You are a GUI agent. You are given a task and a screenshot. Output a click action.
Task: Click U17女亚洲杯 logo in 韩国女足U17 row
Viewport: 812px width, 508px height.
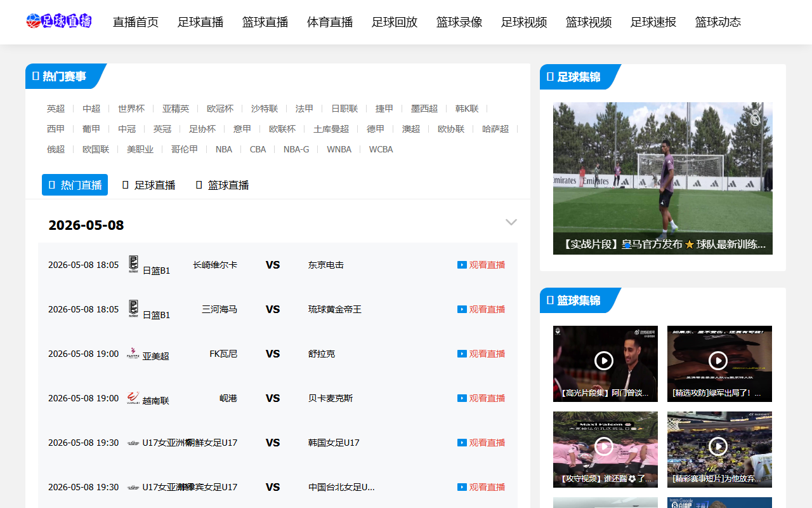pos(133,443)
